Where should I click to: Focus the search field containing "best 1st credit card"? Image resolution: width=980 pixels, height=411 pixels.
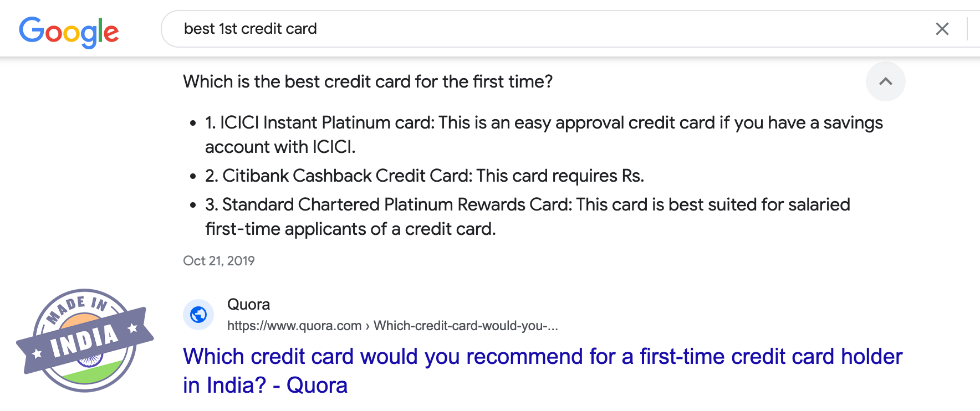[x=251, y=29]
